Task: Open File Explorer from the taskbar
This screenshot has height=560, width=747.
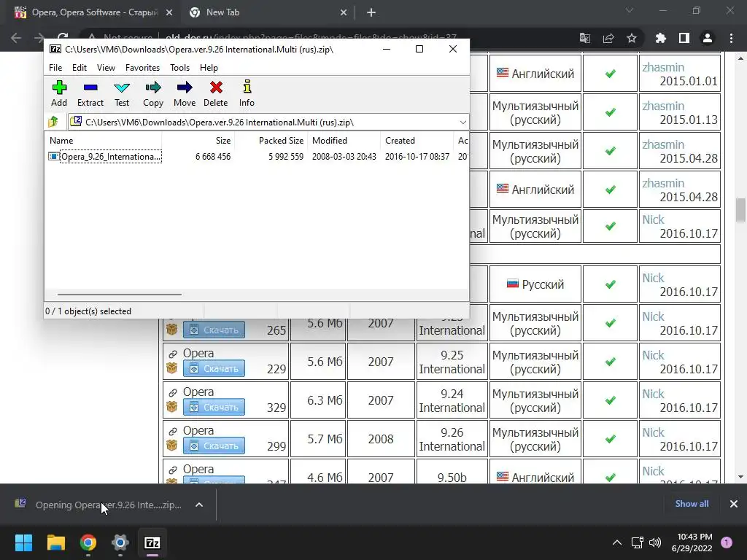Action: 55,542
